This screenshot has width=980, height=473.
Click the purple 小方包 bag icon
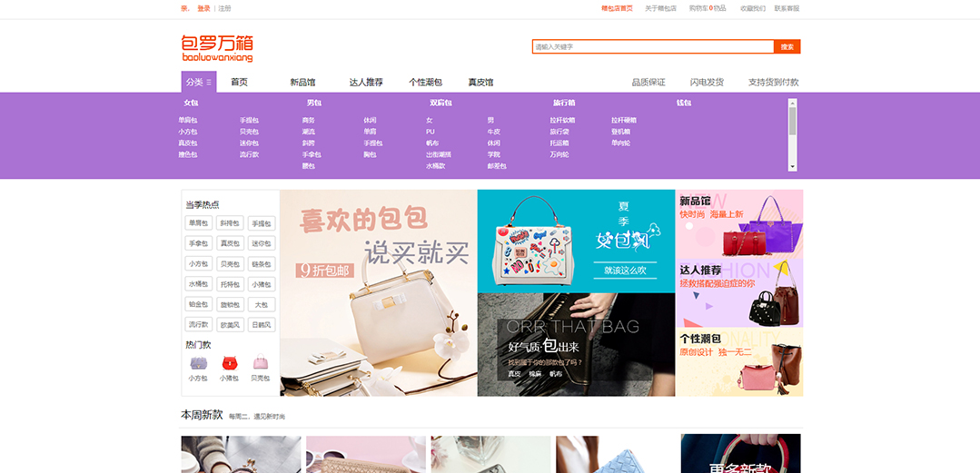coord(198,363)
